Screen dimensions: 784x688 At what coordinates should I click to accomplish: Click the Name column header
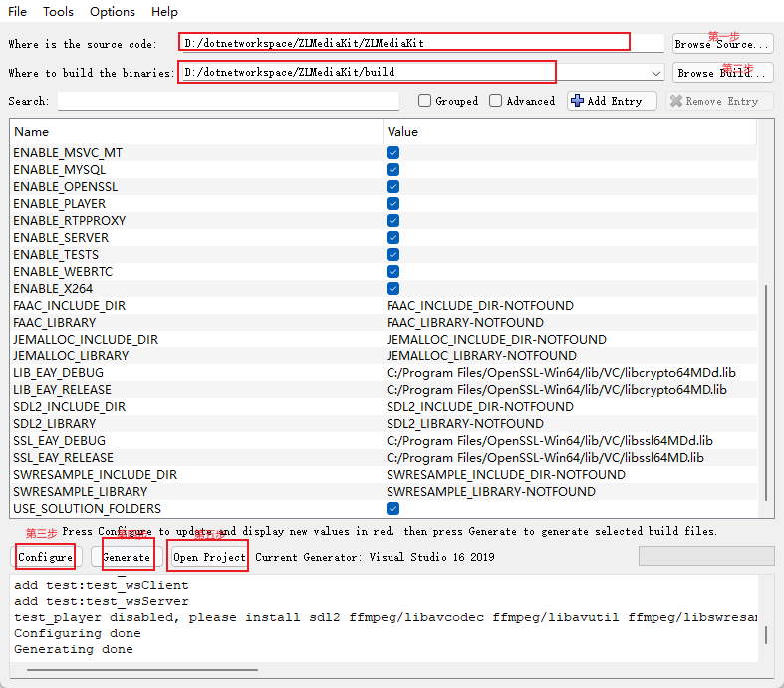pyautogui.click(x=196, y=132)
